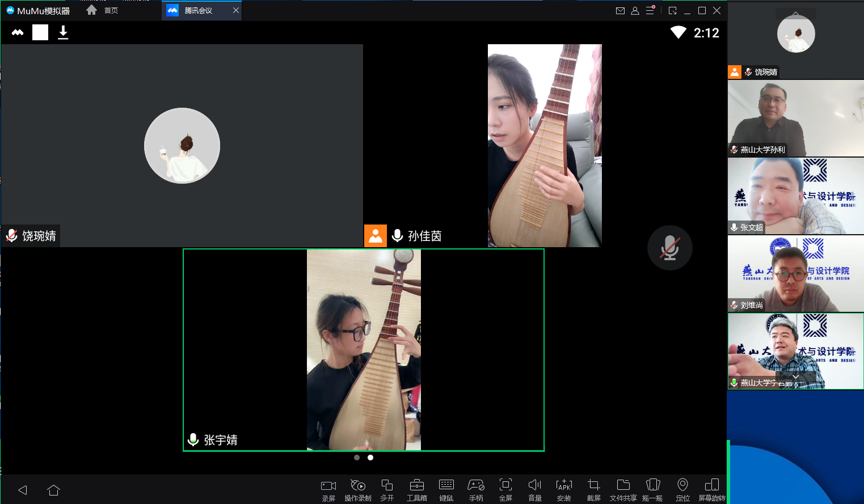This screenshot has height=504, width=864.
Task: Open the MuMu hamburger menu
Action: 650,11
